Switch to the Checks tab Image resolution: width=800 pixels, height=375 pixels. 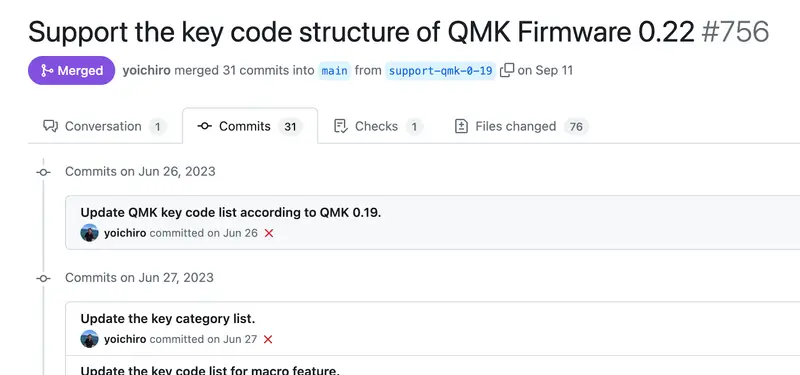[x=378, y=126]
